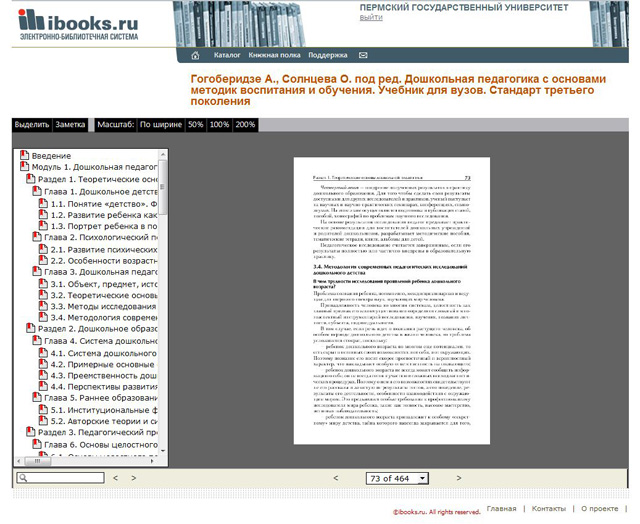Screen dimensions: 640x524
Task: Click the page icon beside section 2.2
Action: [43, 260]
